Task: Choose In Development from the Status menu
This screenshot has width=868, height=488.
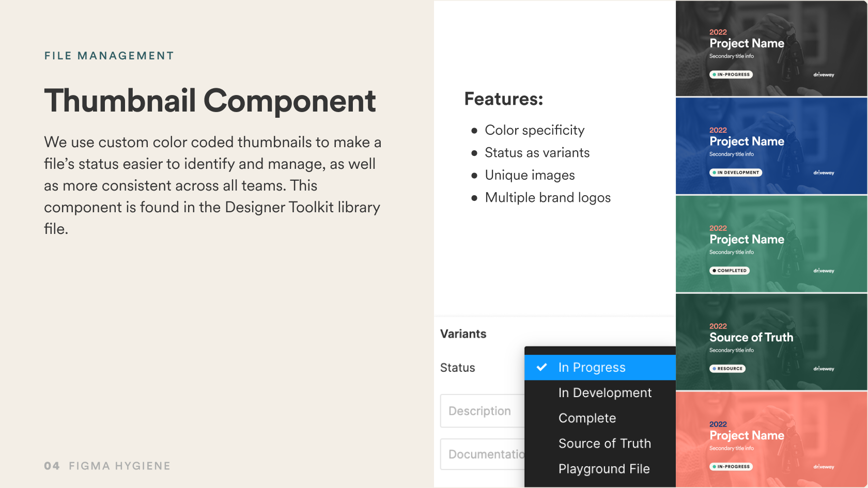Action: click(605, 393)
